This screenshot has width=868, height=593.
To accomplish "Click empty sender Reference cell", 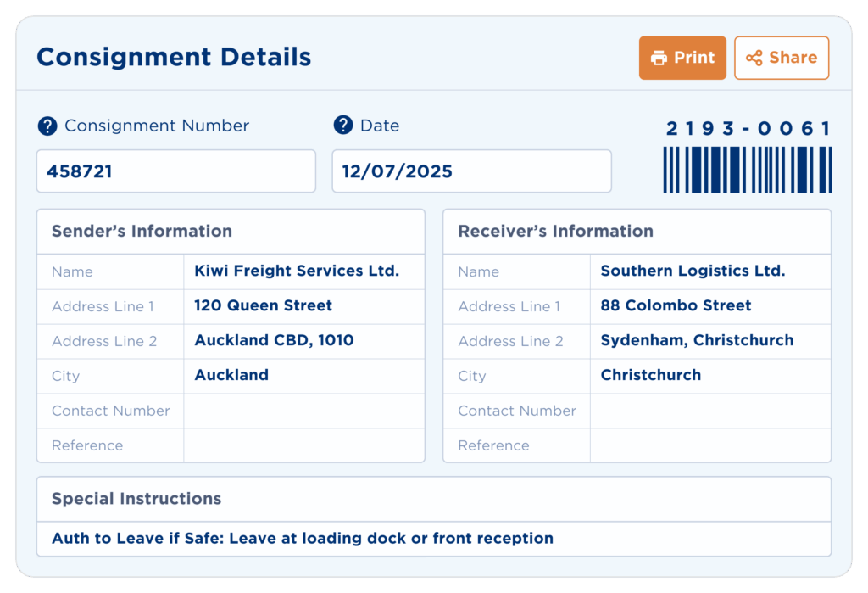I will 304,445.
